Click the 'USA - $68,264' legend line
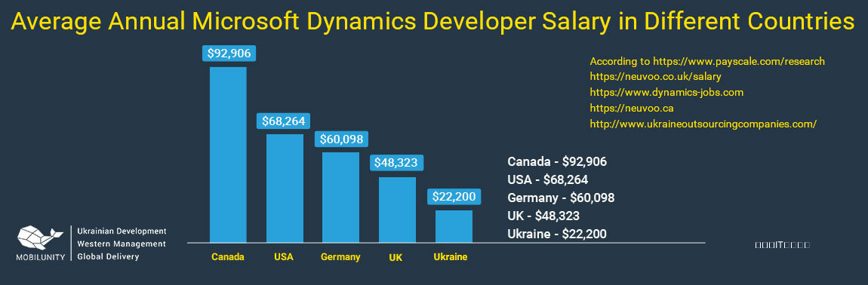 (547, 180)
